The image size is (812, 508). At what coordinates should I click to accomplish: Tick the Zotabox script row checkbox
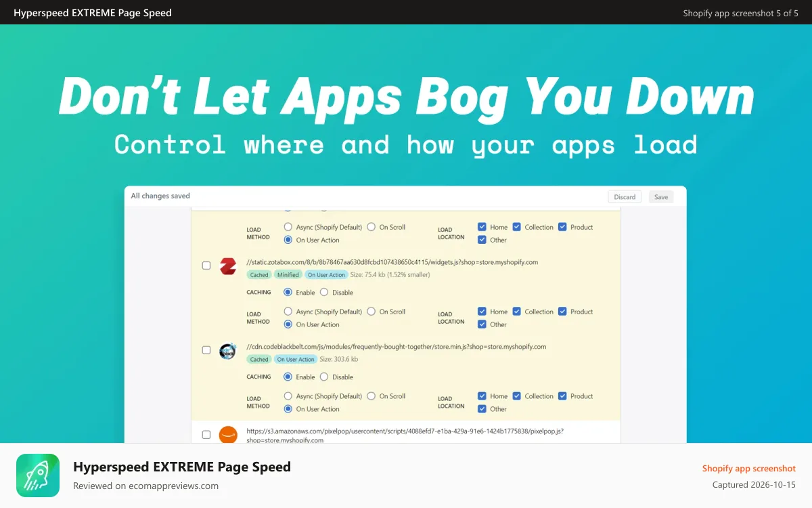tap(206, 266)
